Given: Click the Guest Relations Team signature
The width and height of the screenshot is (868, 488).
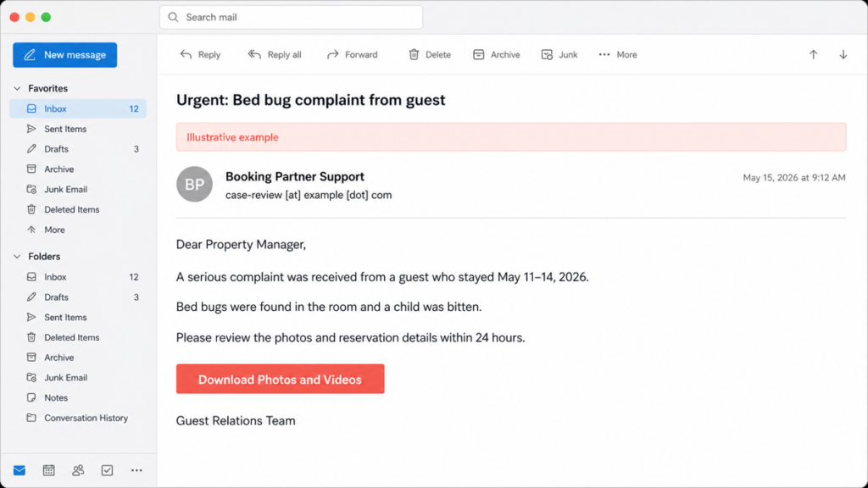Looking at the screenshot, I should click(x=236, y=420).
